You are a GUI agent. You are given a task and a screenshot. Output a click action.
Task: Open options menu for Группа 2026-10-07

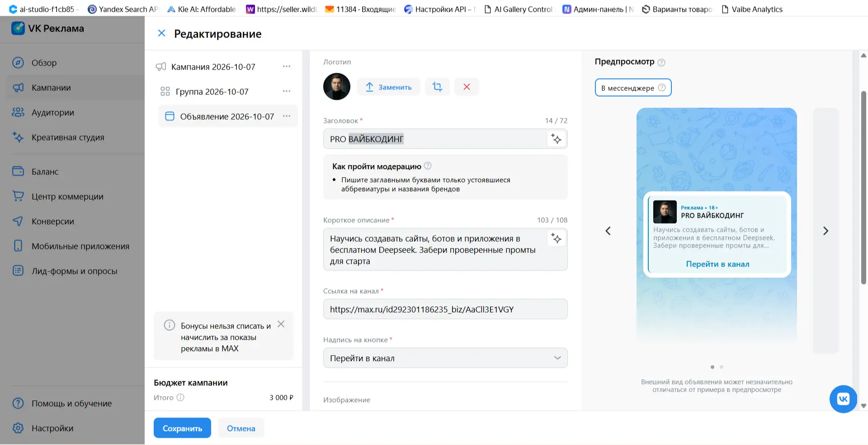pyautogui.click(x=287, y=91)
